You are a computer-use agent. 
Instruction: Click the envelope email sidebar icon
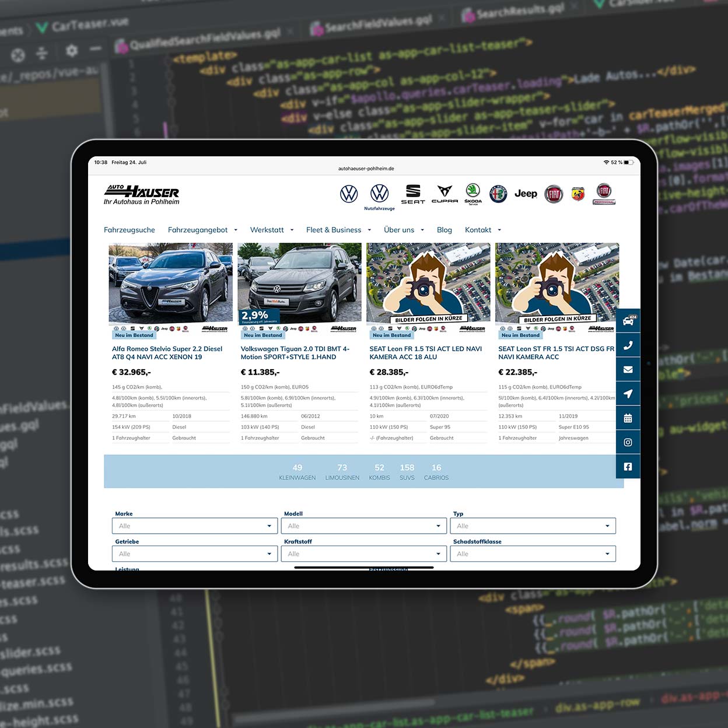pyautogui.click(x=628, y=369)
